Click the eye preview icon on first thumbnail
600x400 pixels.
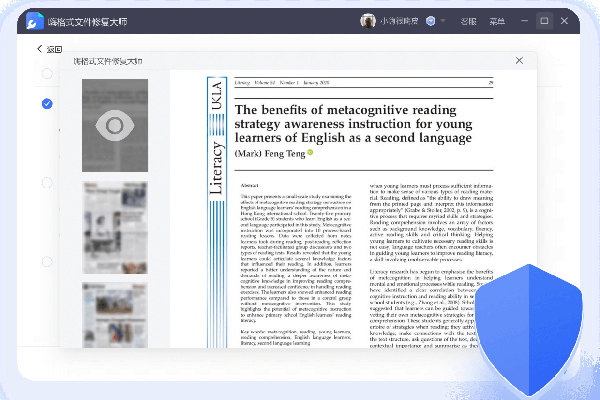[x=115, y=124]
